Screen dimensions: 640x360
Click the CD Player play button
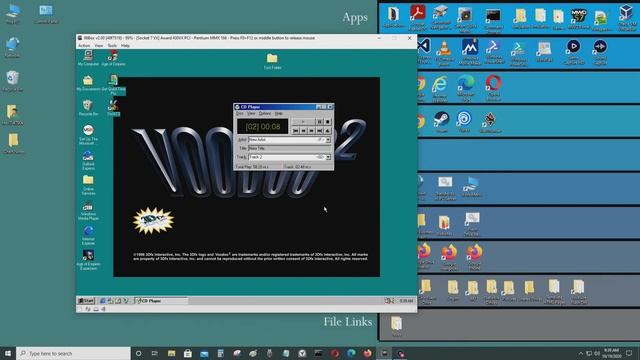(x=303, y=122)
